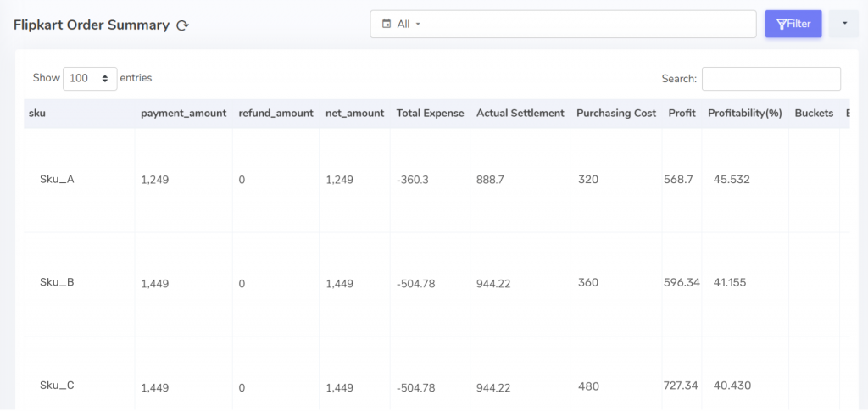The width and height of the screenshot is (868, 411).
Task: Click the Flipkart Order Summary title
Action: 92,25
